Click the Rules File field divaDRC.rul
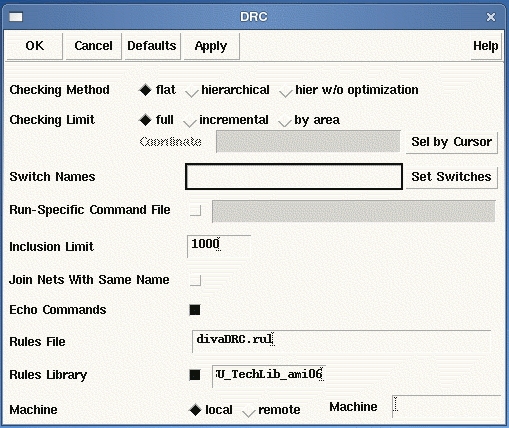The width and height of the screenshot is (509, 428). pos(342,341)
